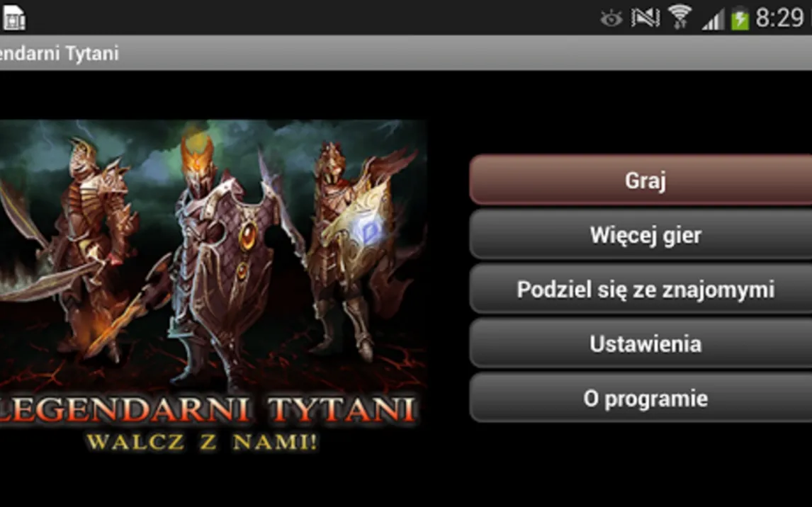Image resolution: width=812 pixels, height=507 pixels.
Task: Click the orange gem on center shield
Action: [249, 235]
